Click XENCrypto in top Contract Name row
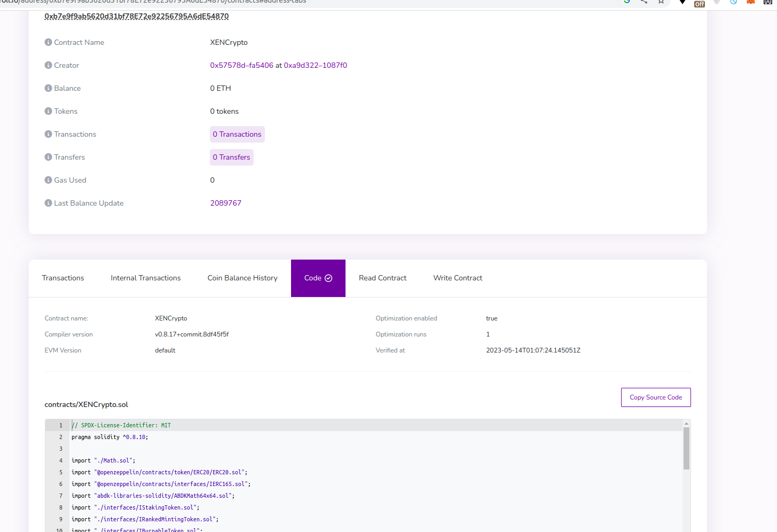 click(229, 42)
